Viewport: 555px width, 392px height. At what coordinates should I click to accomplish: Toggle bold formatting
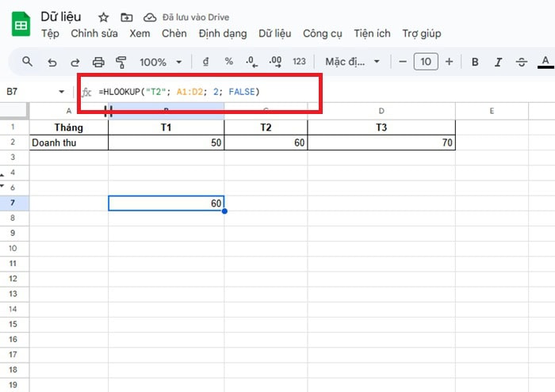point(475,63)
